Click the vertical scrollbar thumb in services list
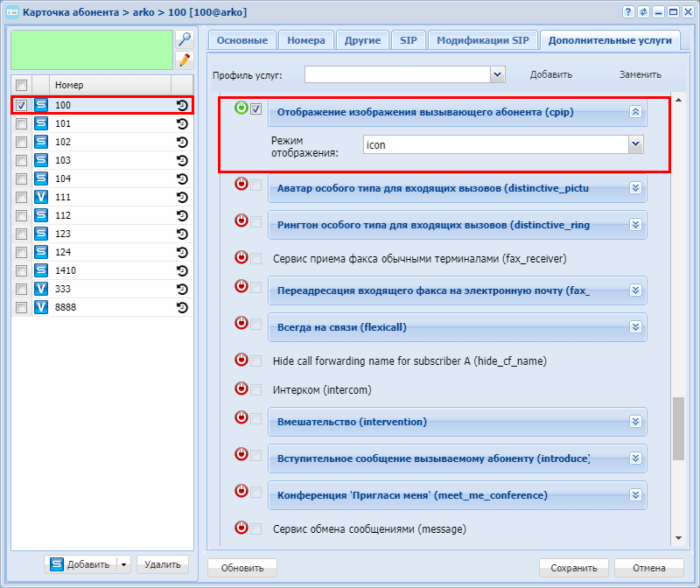Image resolution: width=700 pixels, height=588 pixels. pyautogui.click(x=677, y=429)
